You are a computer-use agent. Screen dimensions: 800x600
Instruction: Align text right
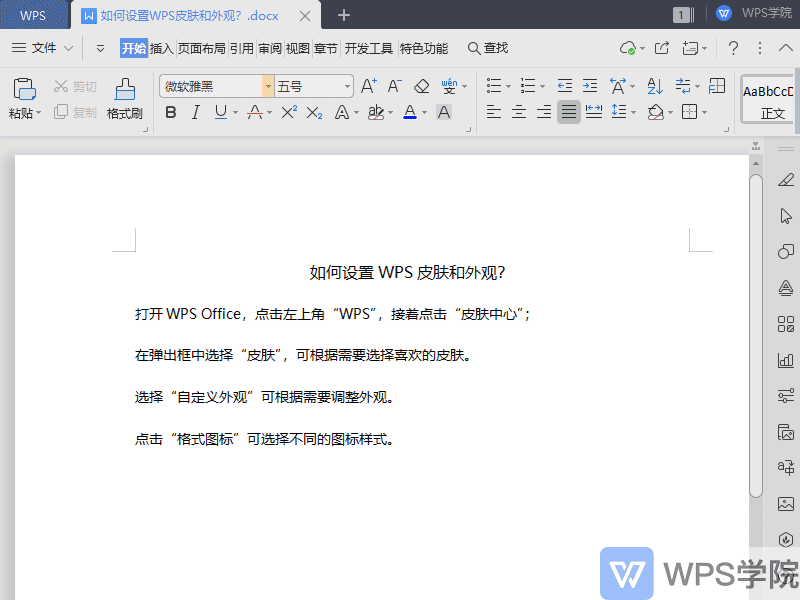pos(544,111)
